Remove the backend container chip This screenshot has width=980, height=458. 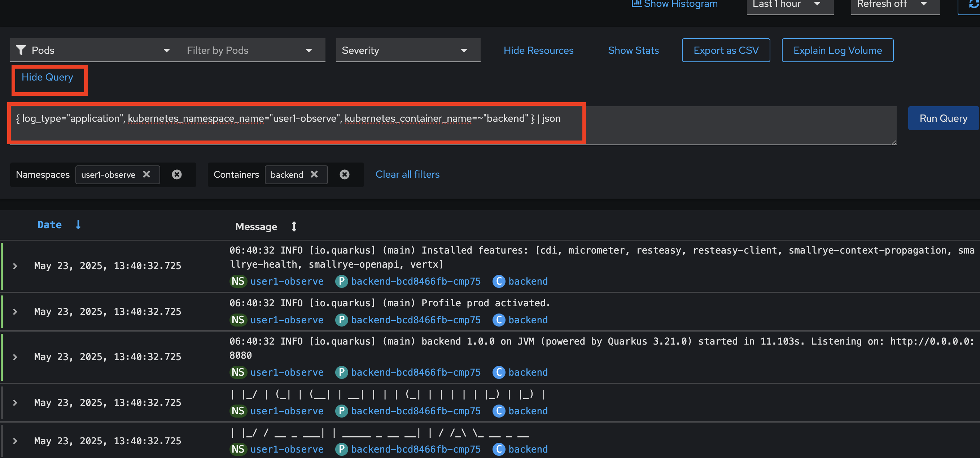pos(314,174)
